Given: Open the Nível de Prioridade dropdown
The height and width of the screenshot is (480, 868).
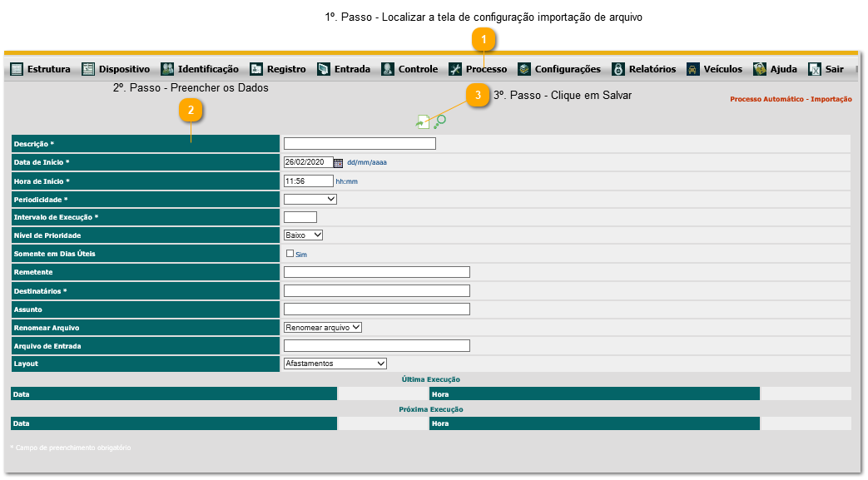Looking at the screenshot, I should tap(303, 235).
